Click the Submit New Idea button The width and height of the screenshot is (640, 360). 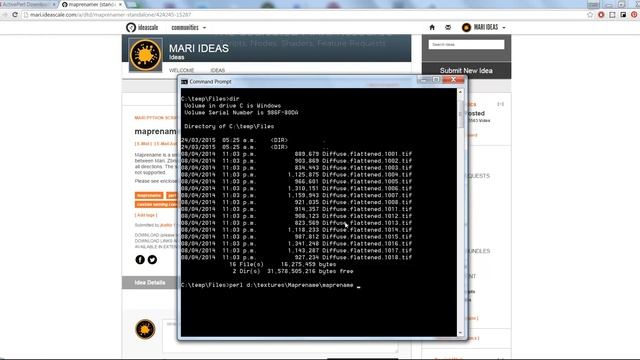coord(466,70)
